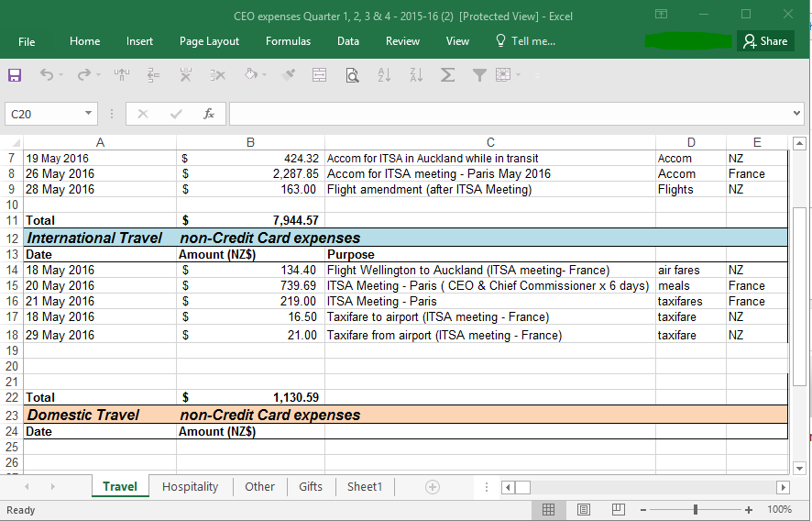This screenshot has height=521, width=812.
Task: Click the Share button
Action: tap(765, 41)
